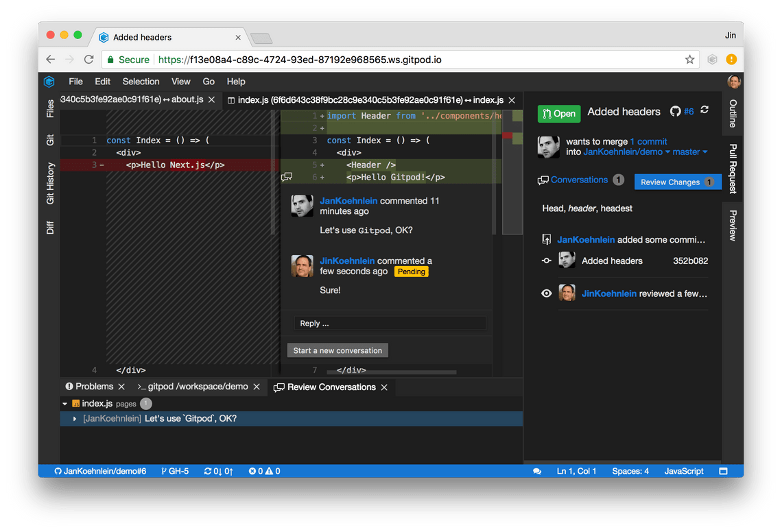Click the browser forward arrow
This screenshot has height=532, width=782.
(x=69, y=60)
